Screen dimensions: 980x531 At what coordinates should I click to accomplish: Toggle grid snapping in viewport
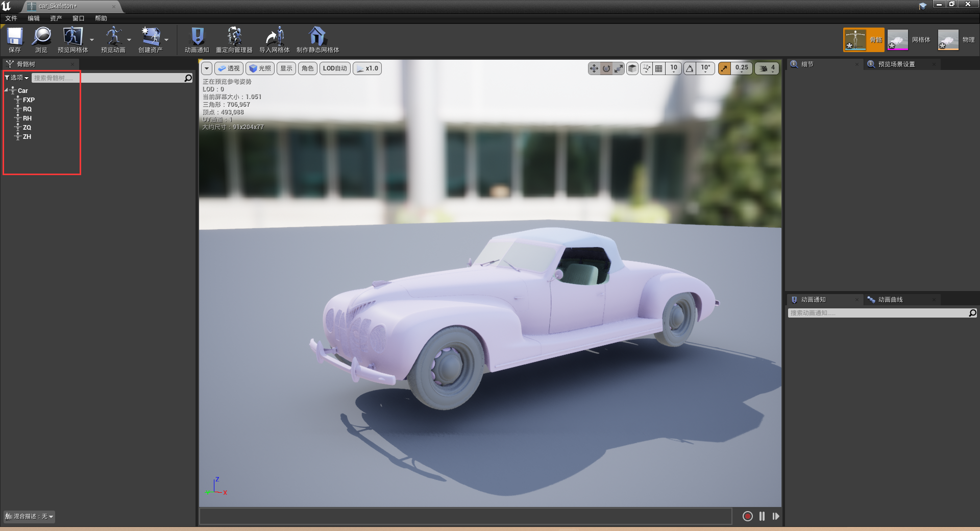pos(659,68)
